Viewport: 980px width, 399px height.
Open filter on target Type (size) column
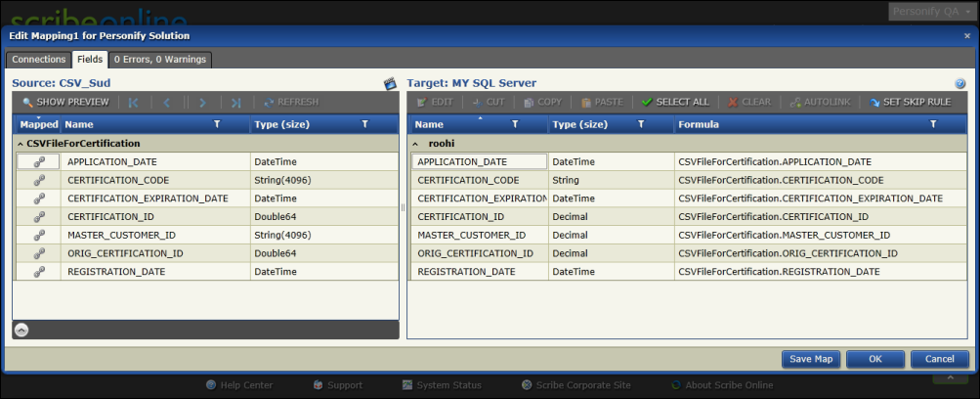(641, 124)
